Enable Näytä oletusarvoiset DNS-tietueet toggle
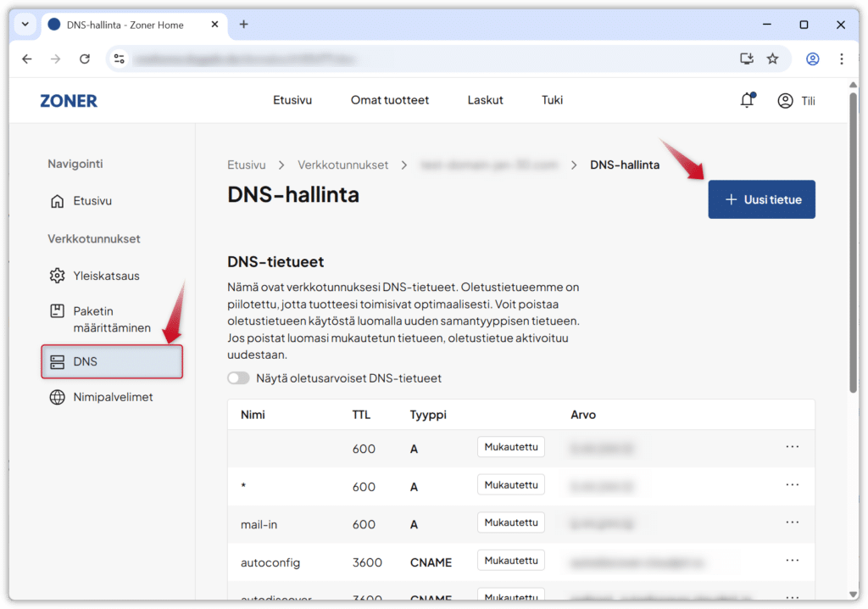Screen dimensions: 868x609 coord(238,378)
